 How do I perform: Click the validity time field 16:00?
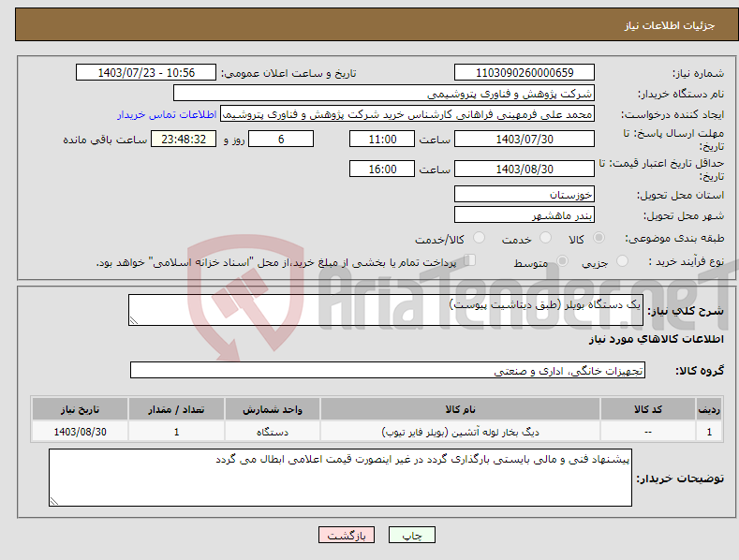382,169
